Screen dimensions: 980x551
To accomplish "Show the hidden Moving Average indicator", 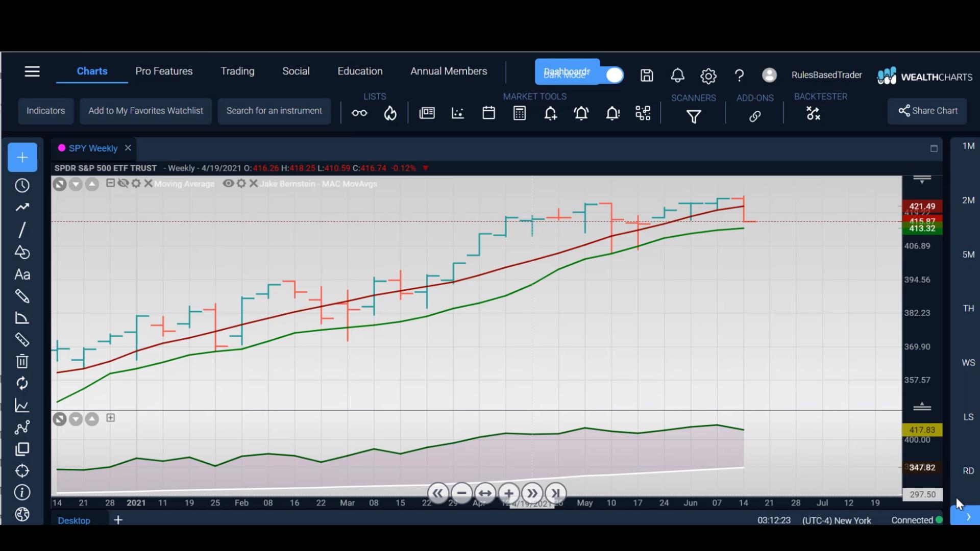I will pos(123,183).
